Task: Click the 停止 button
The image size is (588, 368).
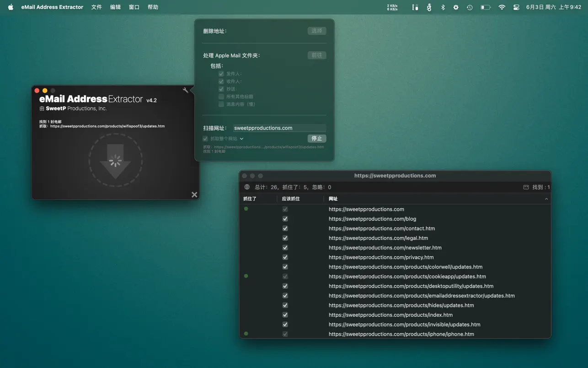Action: click(x=316, y=138)
